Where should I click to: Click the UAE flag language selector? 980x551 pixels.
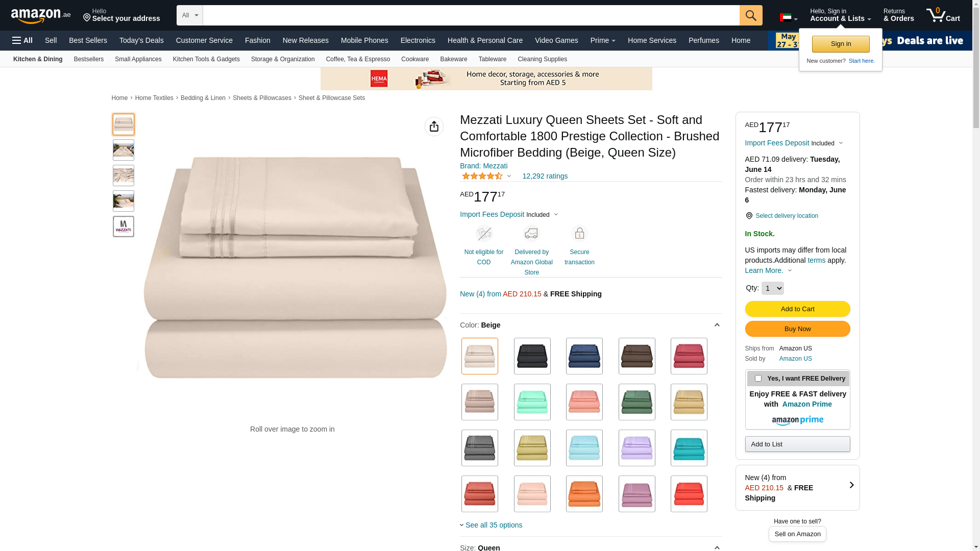point(788,18)
